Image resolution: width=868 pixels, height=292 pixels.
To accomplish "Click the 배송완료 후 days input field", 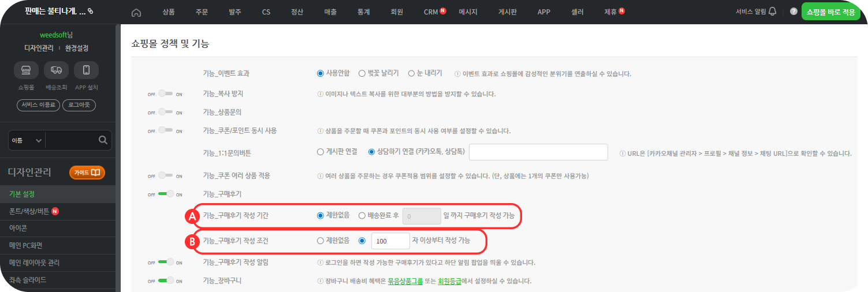I will [422, 216].
